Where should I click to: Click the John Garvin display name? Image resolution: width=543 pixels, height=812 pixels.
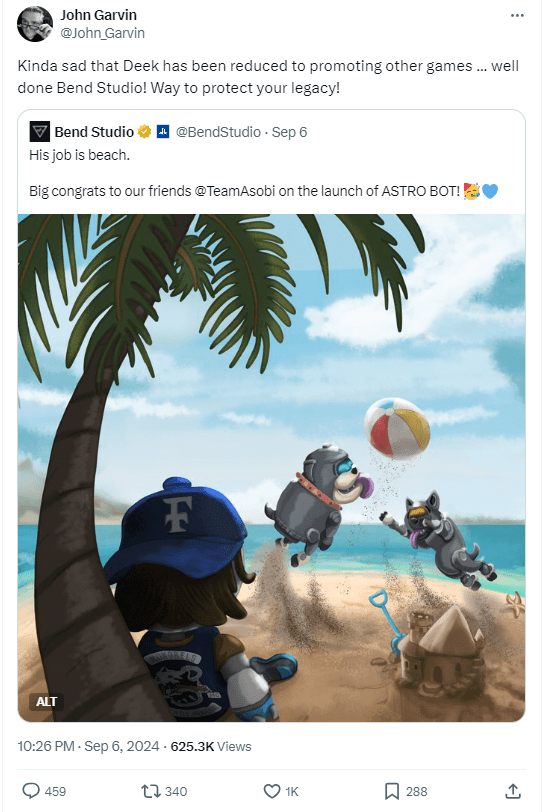coord(98,15)
